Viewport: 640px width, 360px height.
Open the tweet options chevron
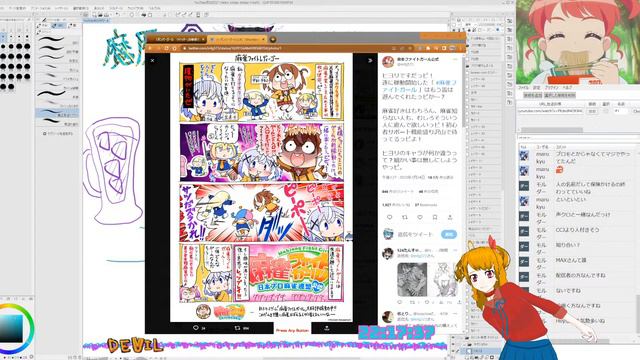point(455,60)
